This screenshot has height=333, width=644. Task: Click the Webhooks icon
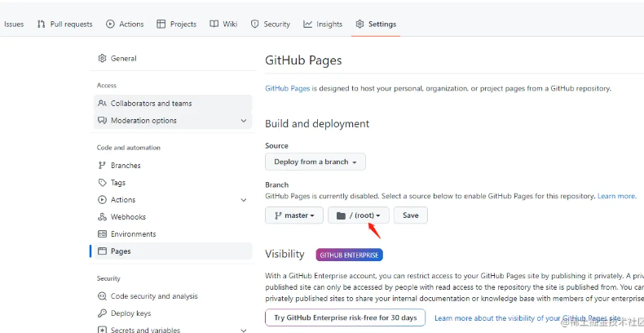click(x=102, y=217)
